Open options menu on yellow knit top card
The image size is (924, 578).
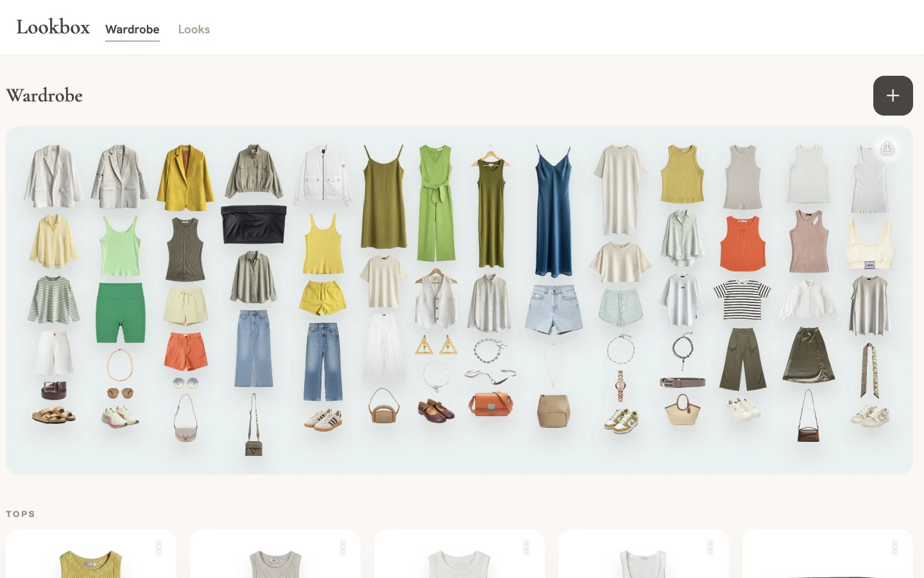coord(158,547)
